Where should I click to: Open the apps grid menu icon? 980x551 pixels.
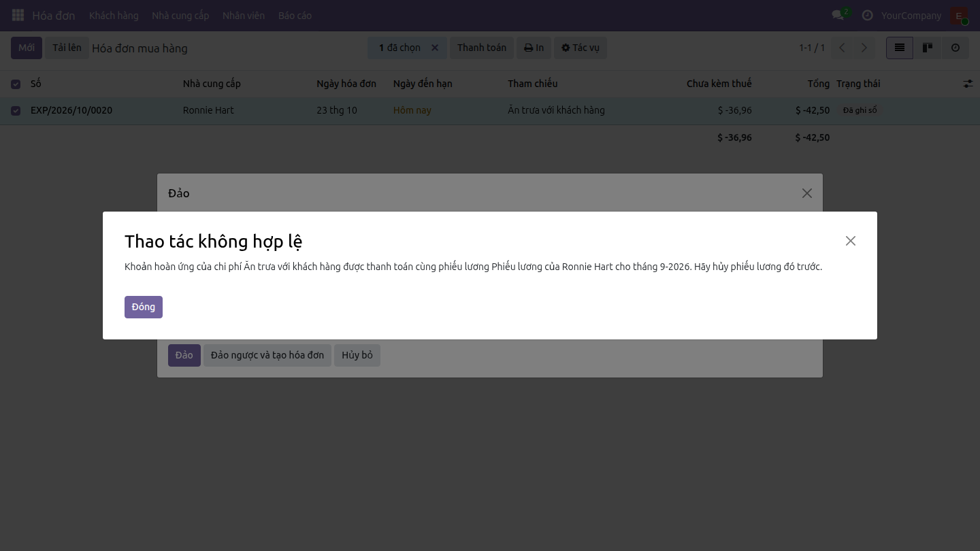[18, 15]
